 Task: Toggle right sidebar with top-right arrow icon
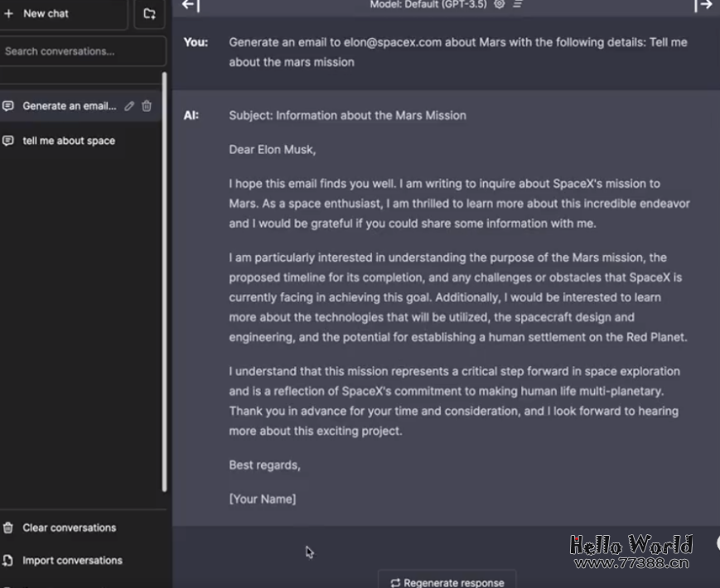(x=703, y=5)
